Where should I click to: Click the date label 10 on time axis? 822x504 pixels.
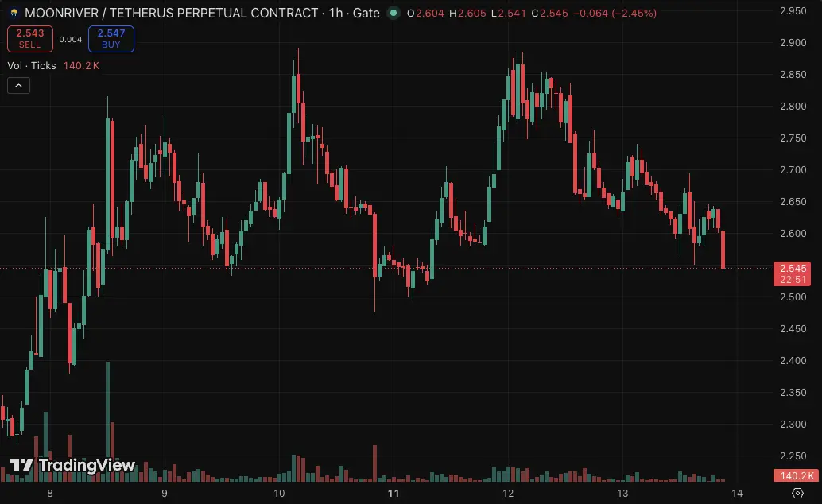(x=279, y=493)
